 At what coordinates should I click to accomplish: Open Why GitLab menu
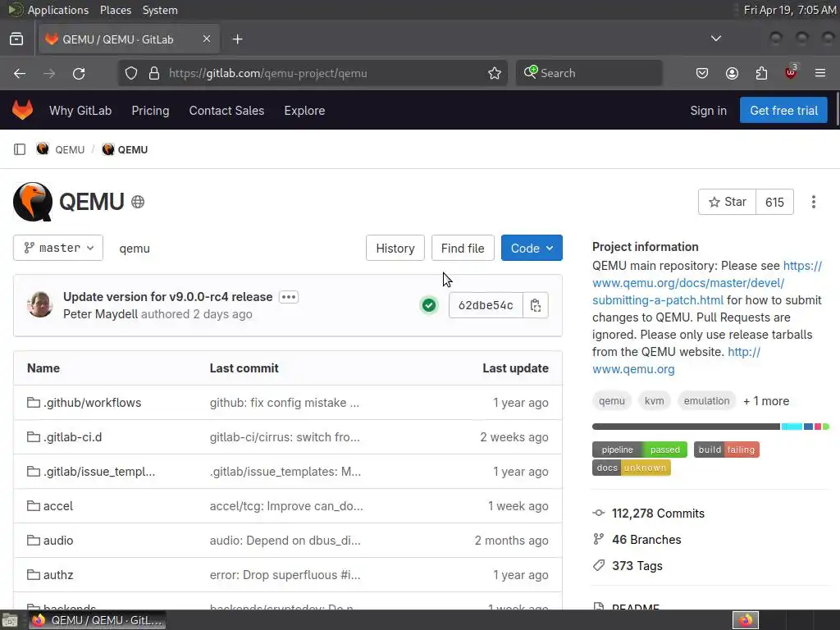coord(80,111)
